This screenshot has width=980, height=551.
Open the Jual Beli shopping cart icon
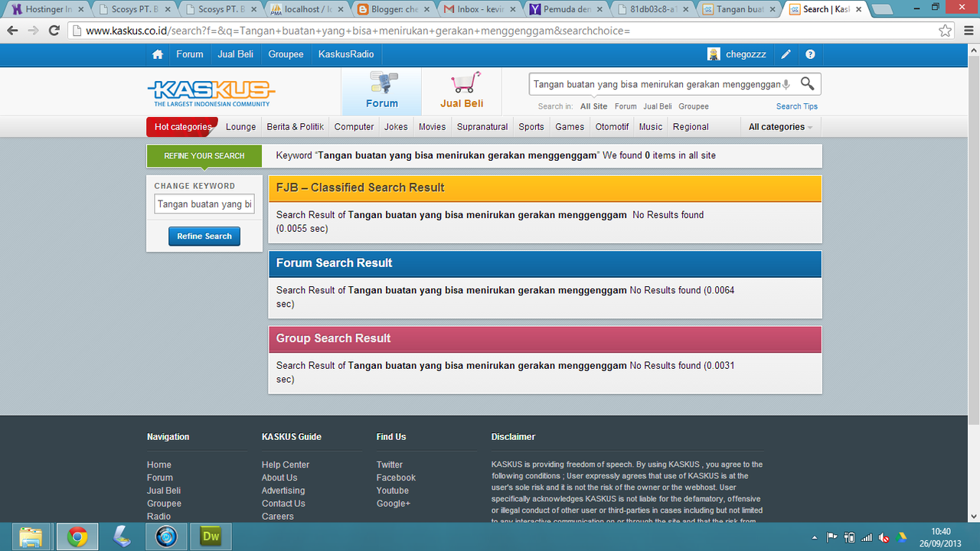465,83
